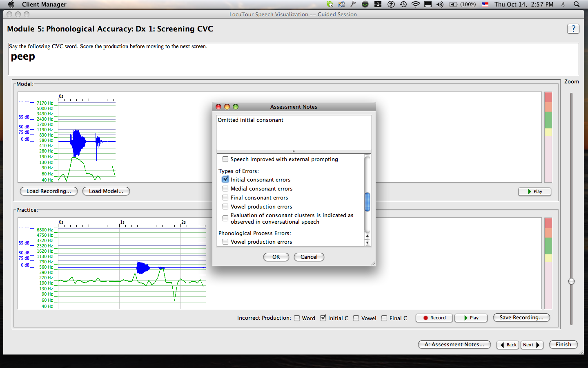The height and width of the screenshot is (368, 588).
Task: Play the model recording
Action: [x=535, y=191]
